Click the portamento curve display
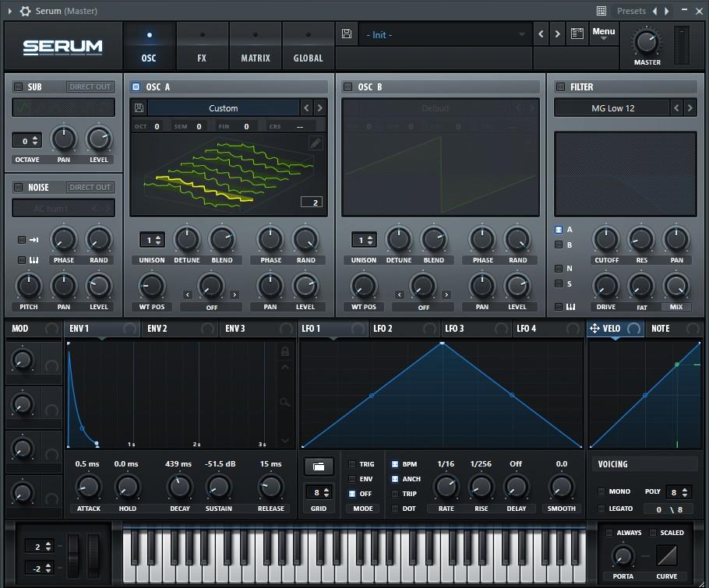The width and height of the screenshot is (709, 588). (x=667, y=555)
